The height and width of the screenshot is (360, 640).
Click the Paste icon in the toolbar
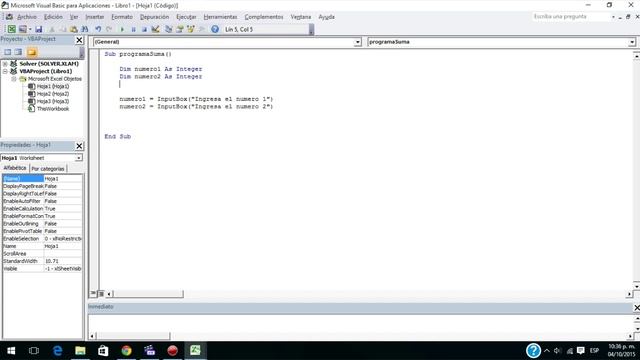pos(73,29)
